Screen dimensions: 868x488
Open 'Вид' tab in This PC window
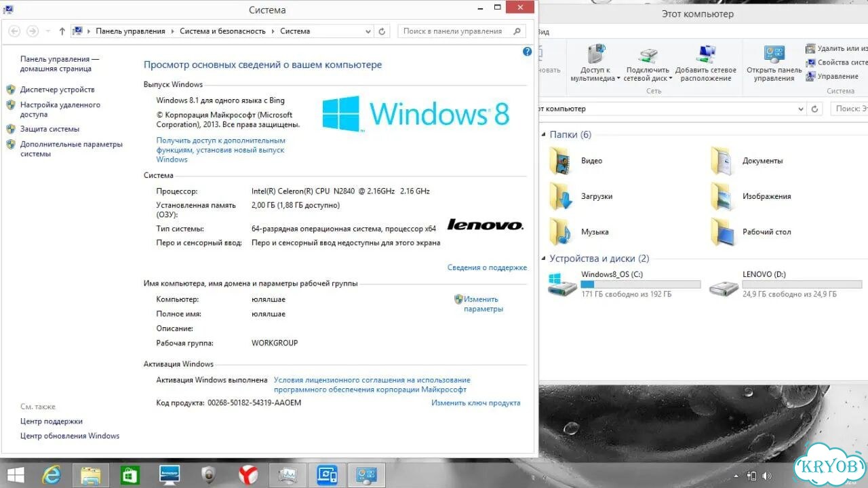543,32
